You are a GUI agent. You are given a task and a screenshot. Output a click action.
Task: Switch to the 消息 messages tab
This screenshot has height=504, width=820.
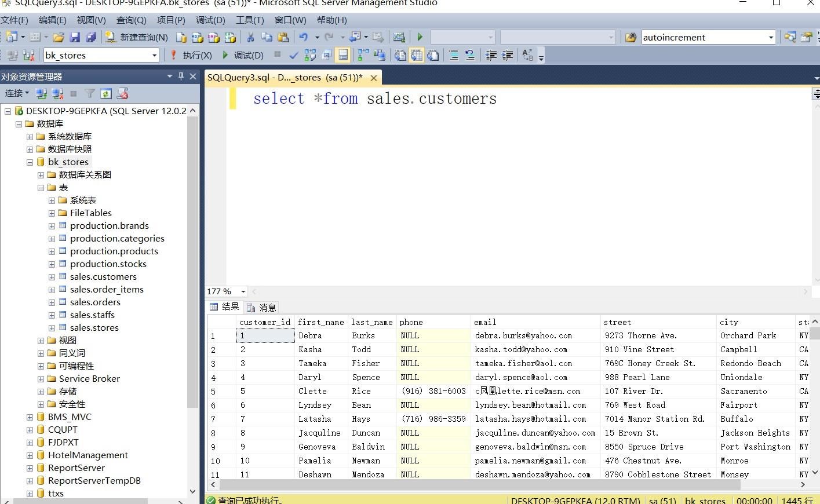point(261,308)
